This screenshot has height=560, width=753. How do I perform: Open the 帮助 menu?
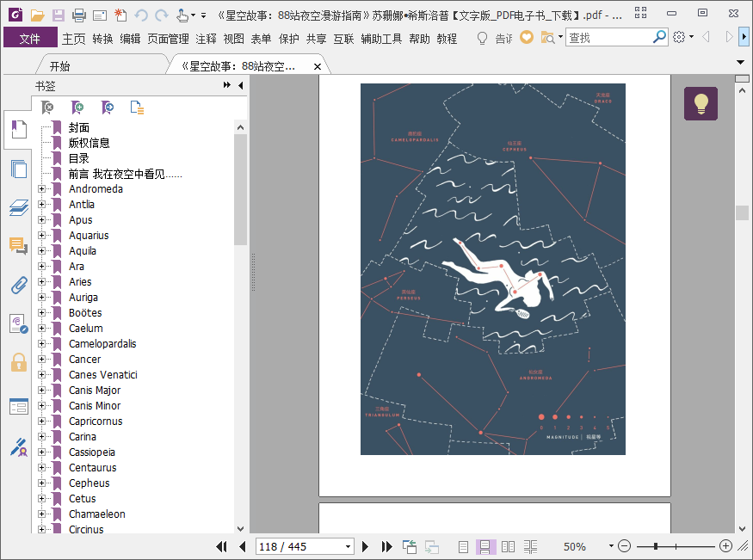click(419, 39)
